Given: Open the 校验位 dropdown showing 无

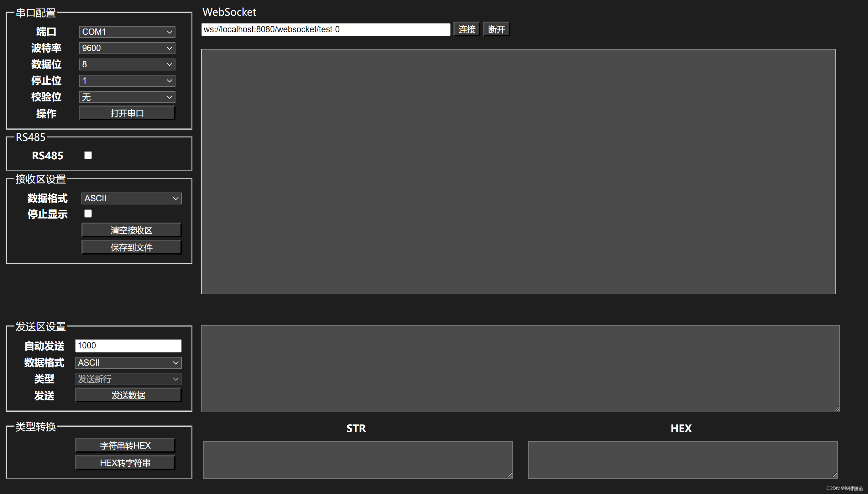Looking at the screenshot, I should click(x=127, y=97).
